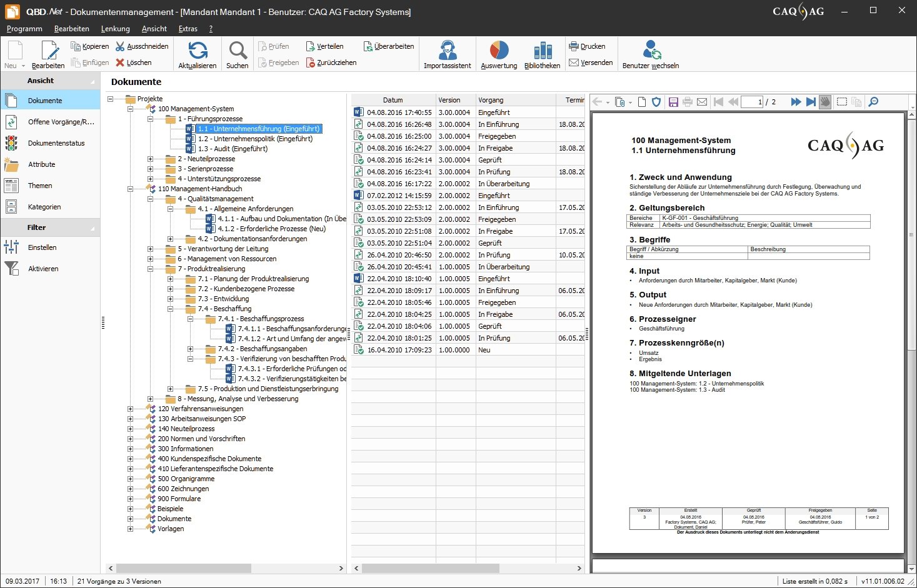Open the Lenkung menu
Viewport: 917px width, 588px height.
115,29
